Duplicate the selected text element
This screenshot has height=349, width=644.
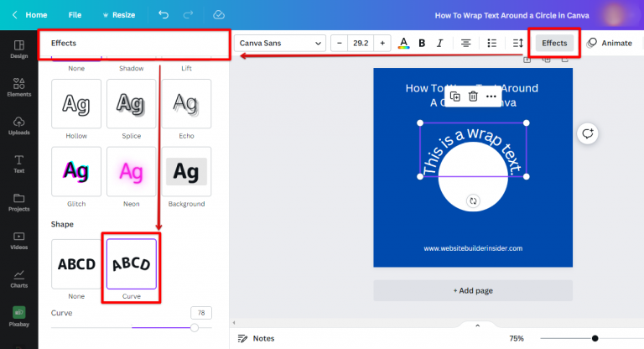coord(455,97)
